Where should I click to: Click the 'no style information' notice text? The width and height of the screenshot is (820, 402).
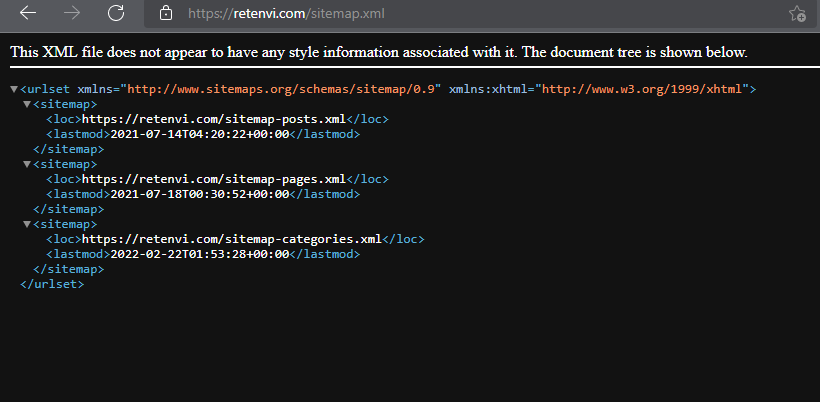point(378,52)
